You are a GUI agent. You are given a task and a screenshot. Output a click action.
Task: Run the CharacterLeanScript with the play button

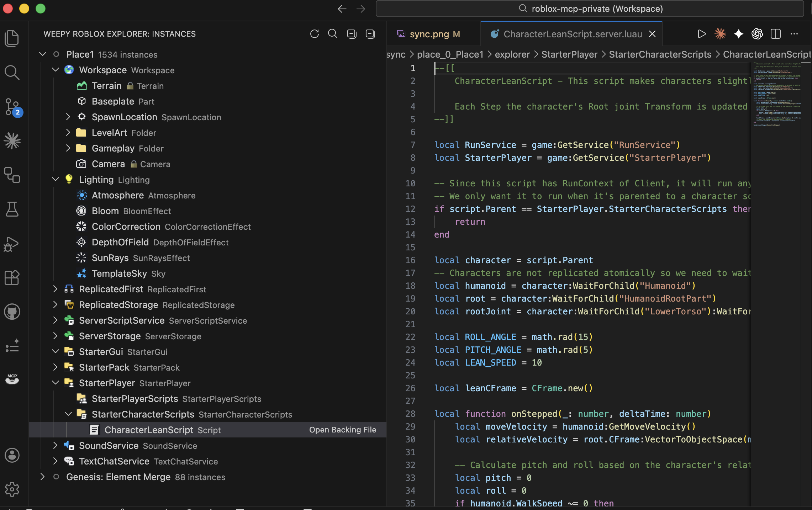701,34
